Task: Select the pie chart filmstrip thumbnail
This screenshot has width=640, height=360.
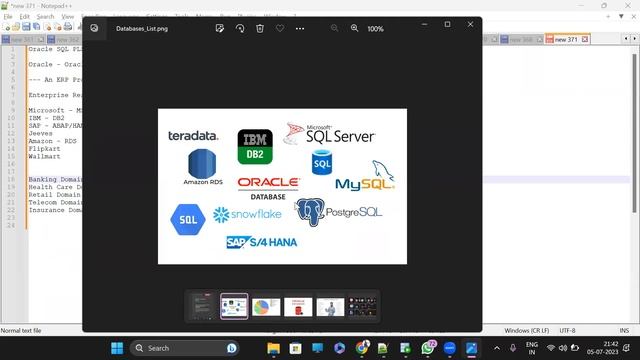Action: coord(266,307)
